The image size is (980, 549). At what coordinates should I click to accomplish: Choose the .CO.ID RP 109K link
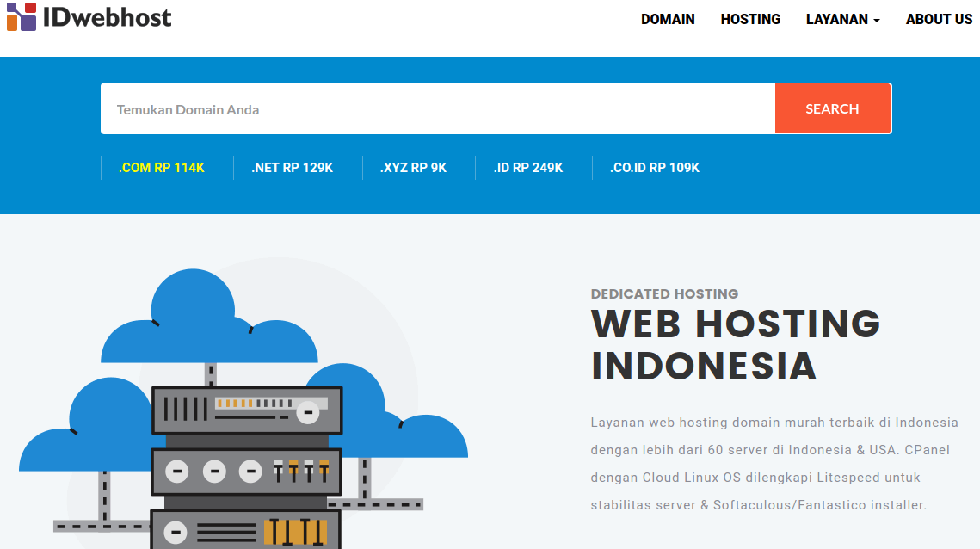(x=655, y=167)
